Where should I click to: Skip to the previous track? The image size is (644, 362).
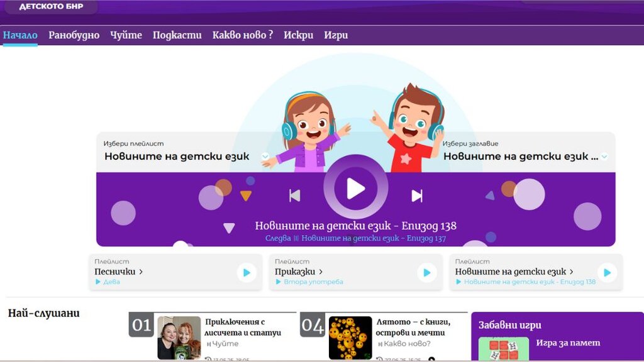point(294,196)
